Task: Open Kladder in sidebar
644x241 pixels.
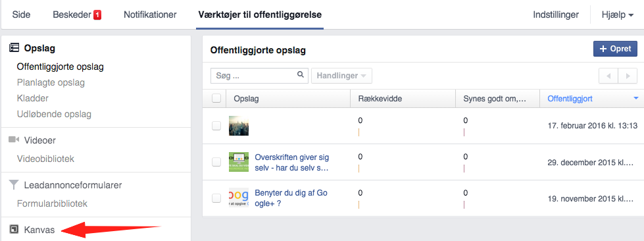Action: (x=33, y=98)
